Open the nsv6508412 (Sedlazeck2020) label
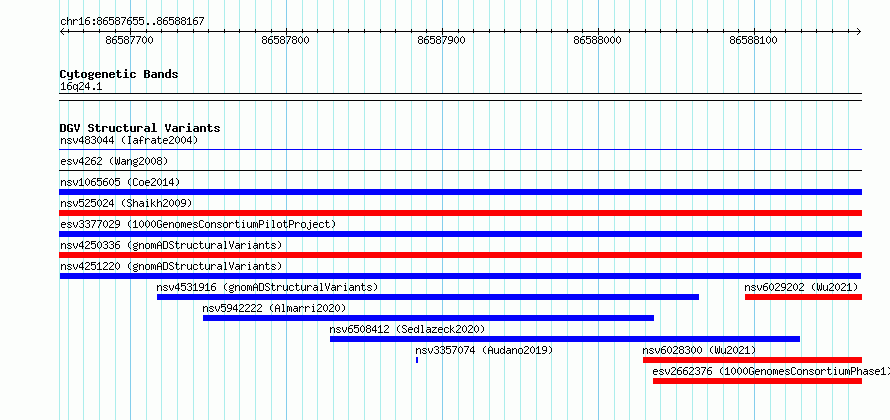The width and height of the screenshot is (890, 420). click(408, 329)
